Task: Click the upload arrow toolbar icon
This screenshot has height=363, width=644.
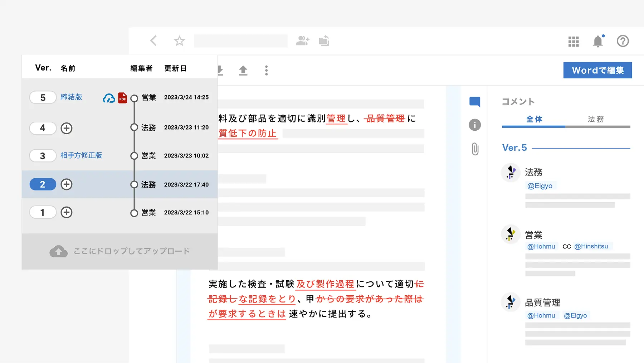Action: 243,71
